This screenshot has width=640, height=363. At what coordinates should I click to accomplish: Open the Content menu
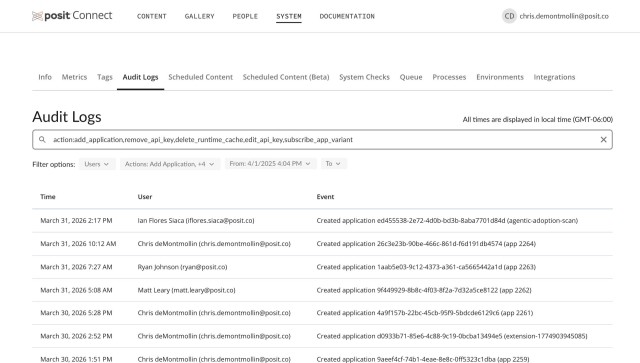[x=152, y=16]
